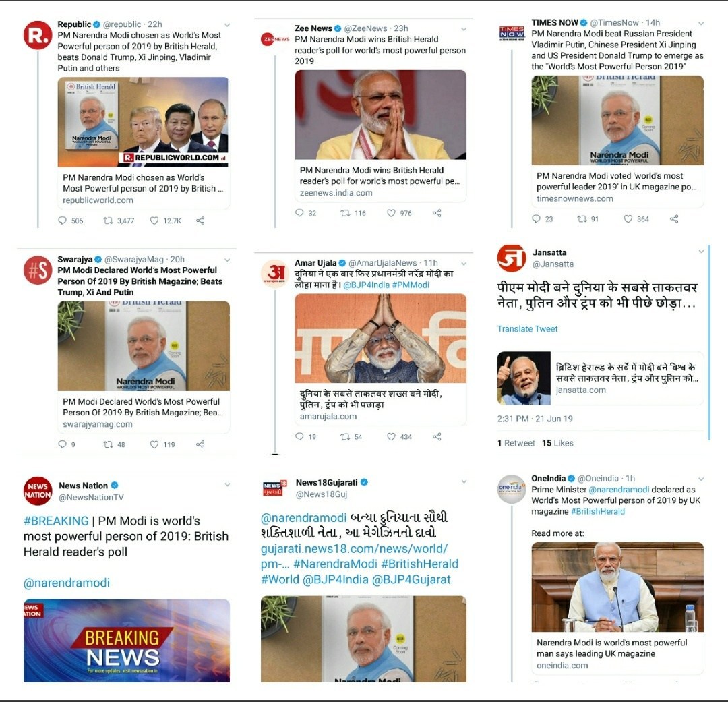This screenshot has width=728, height=702.
Task: Open the BREAKING NEWS image in News Nation tweet
Action: (127, 641)
